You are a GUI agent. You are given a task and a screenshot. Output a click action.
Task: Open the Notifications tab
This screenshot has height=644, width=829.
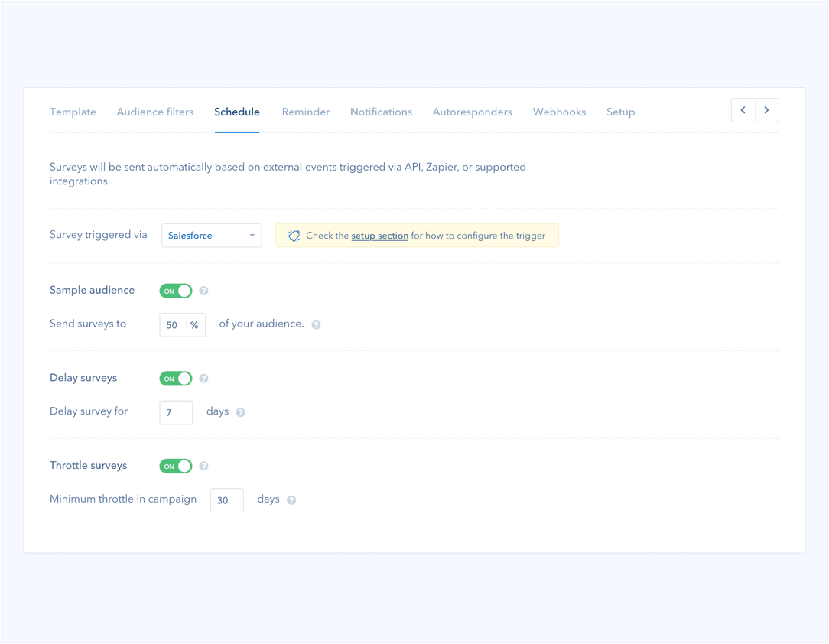tap(381, 112)
